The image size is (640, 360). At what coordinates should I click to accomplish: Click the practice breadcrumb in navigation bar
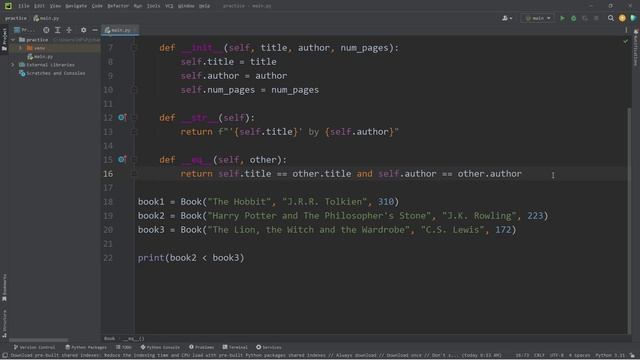16,18
